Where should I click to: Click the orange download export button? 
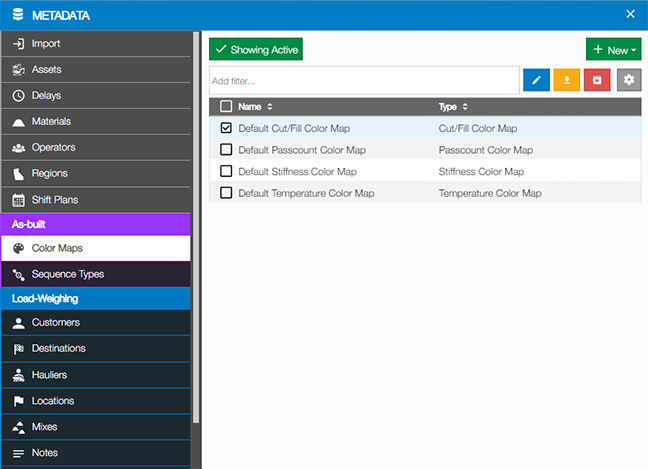567,80
